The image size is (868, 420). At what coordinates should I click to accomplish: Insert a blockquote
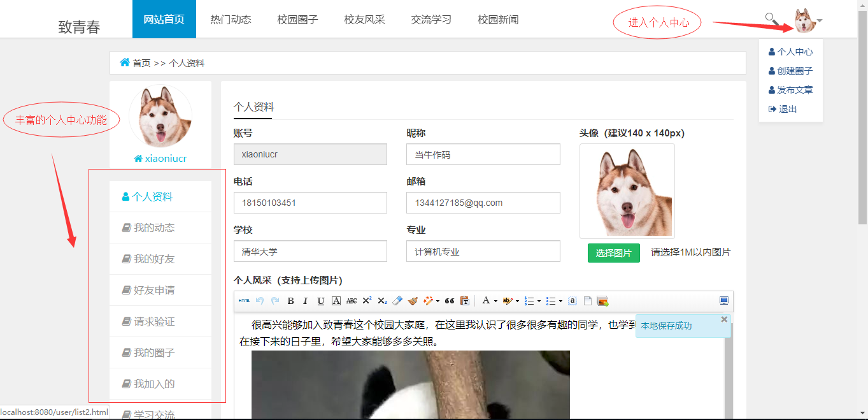point(450,301)
